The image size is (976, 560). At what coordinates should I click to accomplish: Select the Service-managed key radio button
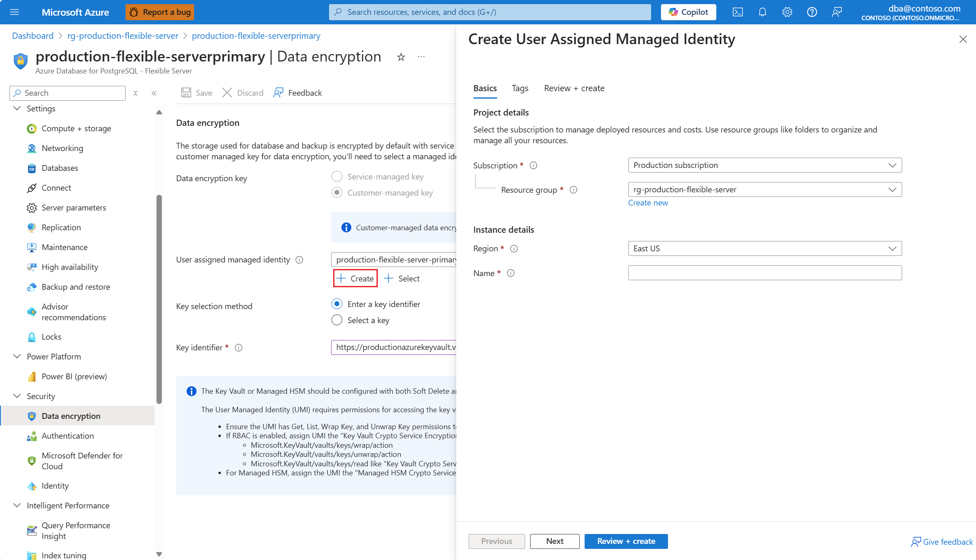click(337, 177)
